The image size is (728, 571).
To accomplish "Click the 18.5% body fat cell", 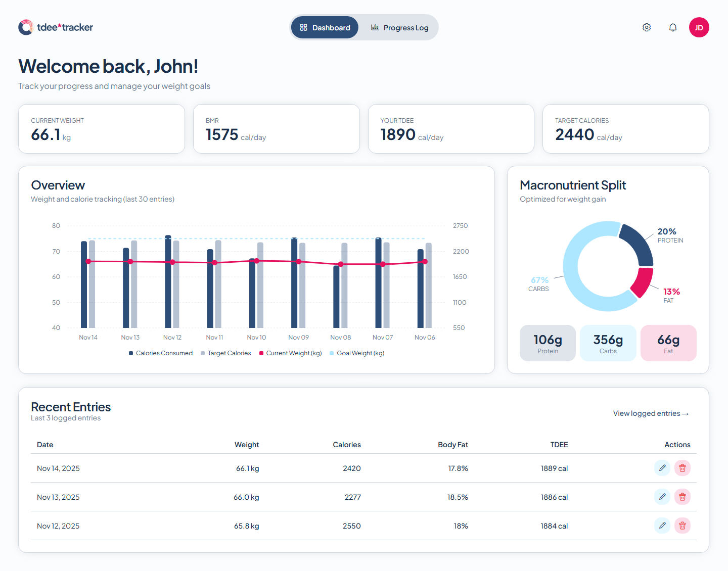I will coord(458,497).
